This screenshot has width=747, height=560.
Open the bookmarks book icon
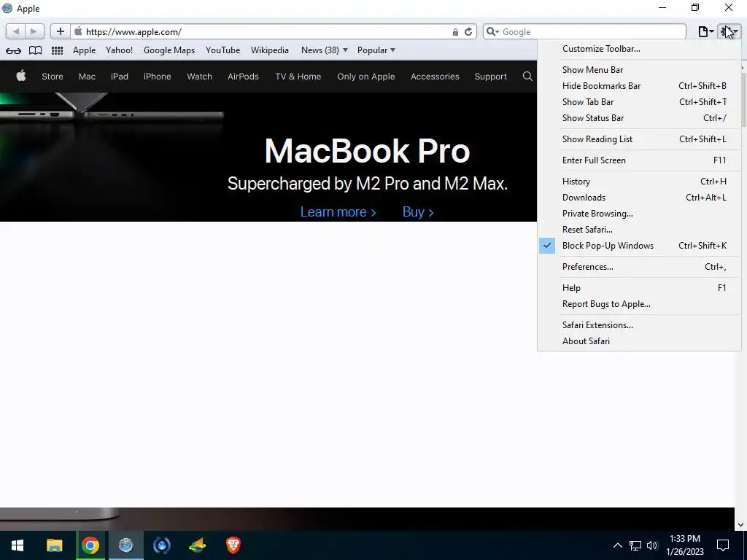click(35, 50)
